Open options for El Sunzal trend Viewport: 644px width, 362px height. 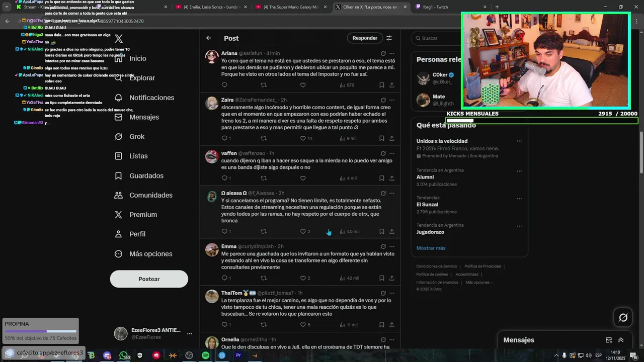tap(519, 199)
